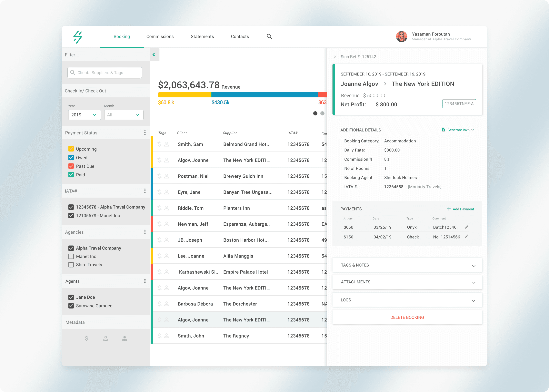
Task: Open the Payment Status three-dot menu
Action: pos(145,132)
